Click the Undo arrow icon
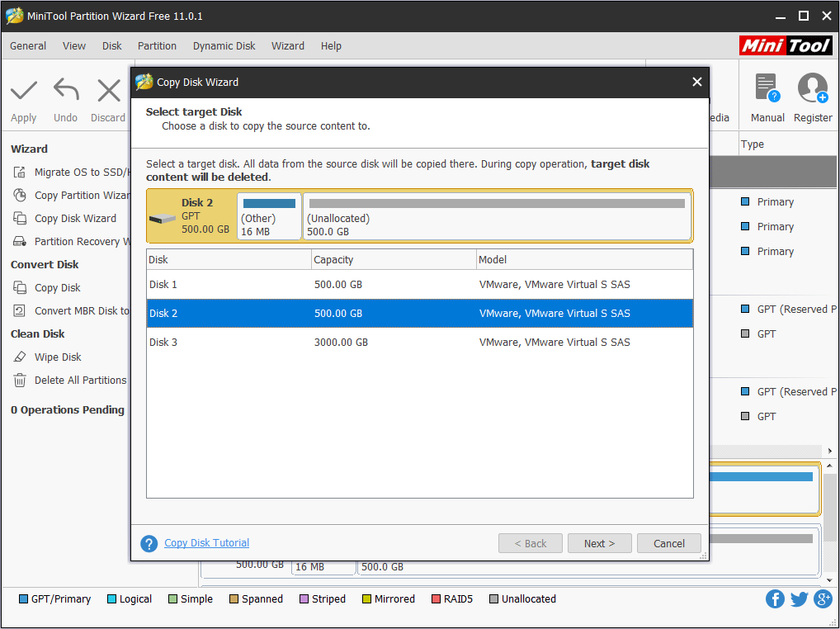Viewport: 840px width, 629px height. 65,89
